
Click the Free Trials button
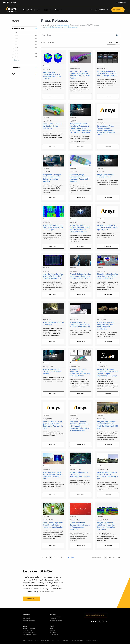coord(118,10)
